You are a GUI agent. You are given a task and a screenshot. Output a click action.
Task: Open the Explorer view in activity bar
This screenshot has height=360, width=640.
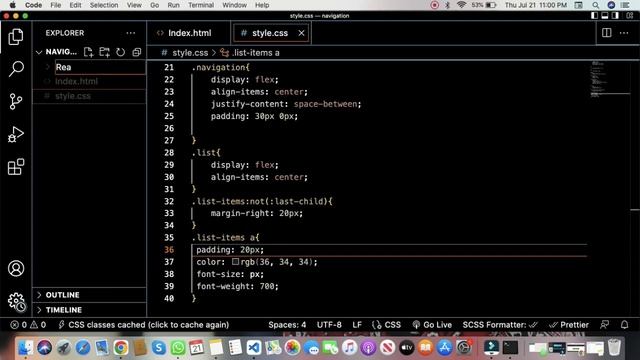tap(16, 37)
